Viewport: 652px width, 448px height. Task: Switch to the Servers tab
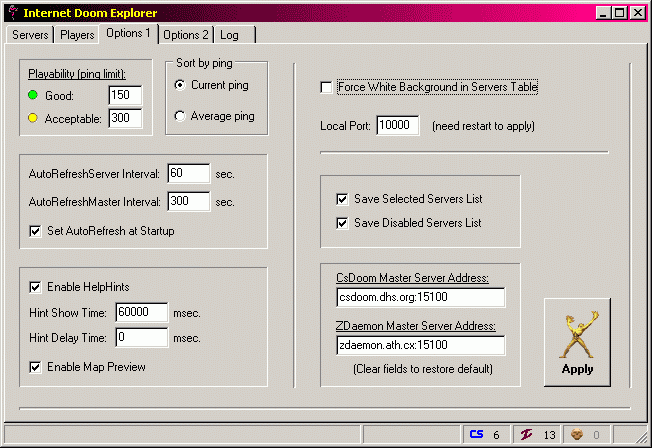coord(29,35)
